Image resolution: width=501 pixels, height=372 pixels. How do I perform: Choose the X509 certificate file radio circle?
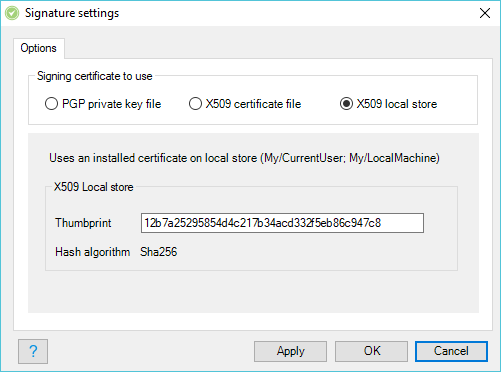[x=195, y=104]
